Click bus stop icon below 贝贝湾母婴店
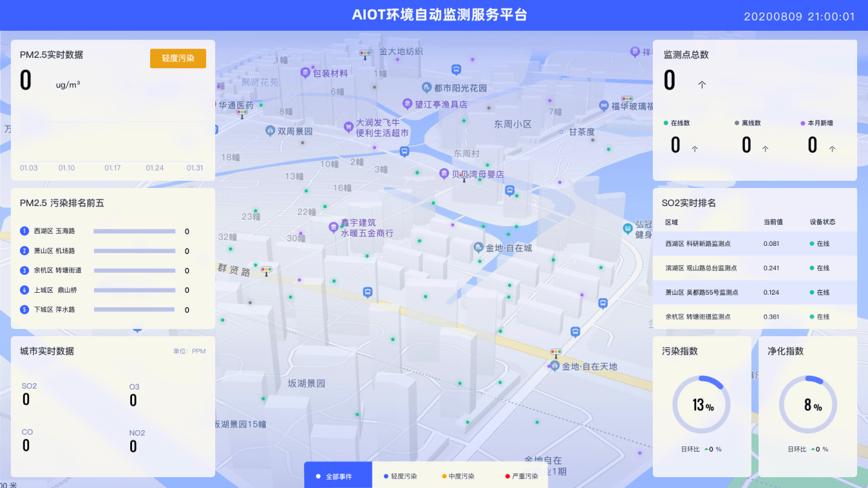868x488 pixels. click(509, 191)
